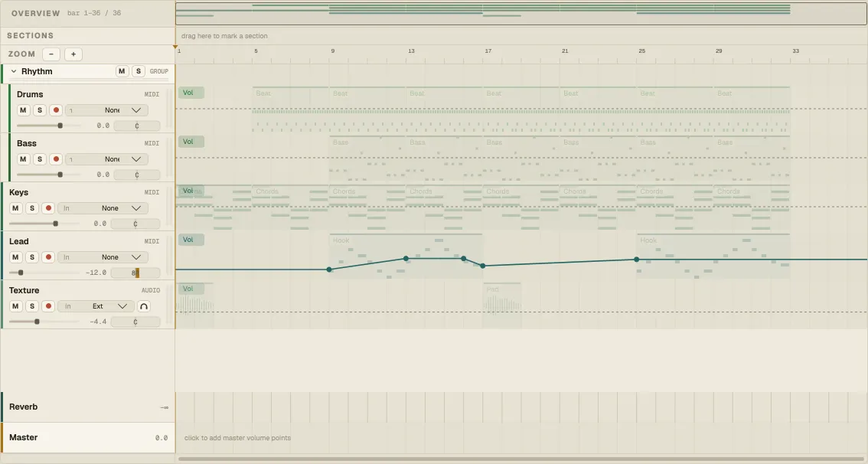Click the Lead volume value -12.0
Image resolution: width=868 pixels, height=464 pixels.
96,273
